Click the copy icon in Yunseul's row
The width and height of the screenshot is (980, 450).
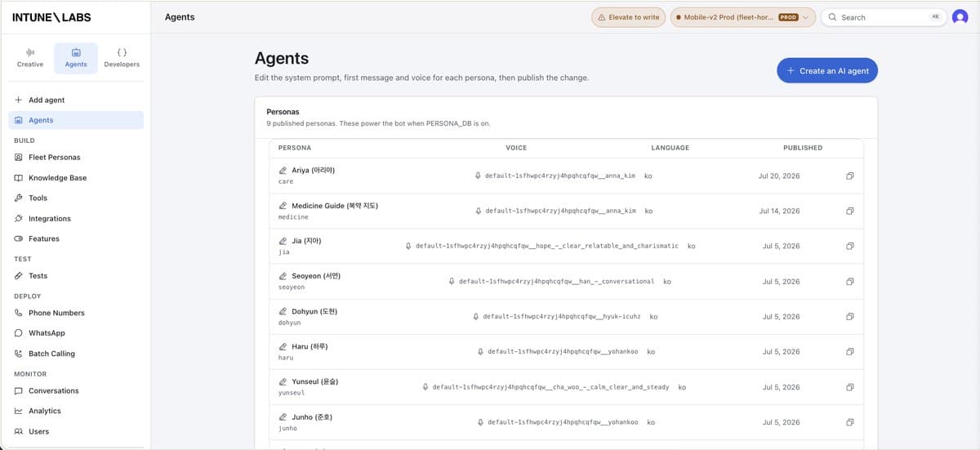849,387
